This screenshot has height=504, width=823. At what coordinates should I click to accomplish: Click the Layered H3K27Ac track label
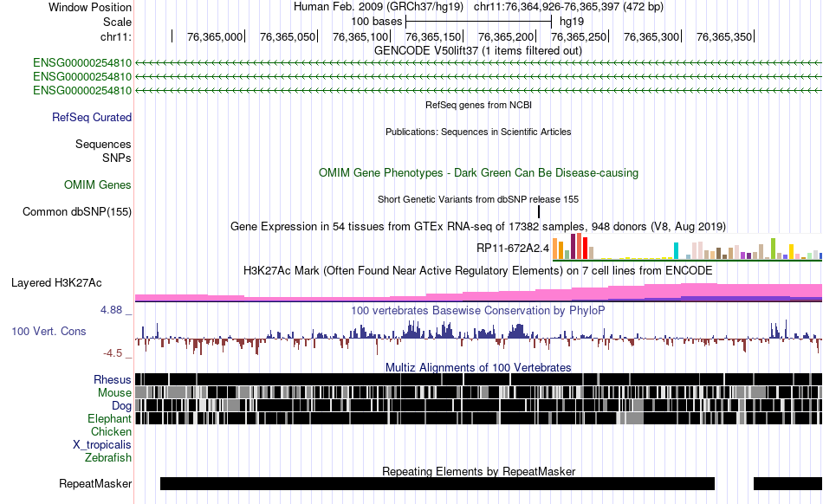[56, 282]
